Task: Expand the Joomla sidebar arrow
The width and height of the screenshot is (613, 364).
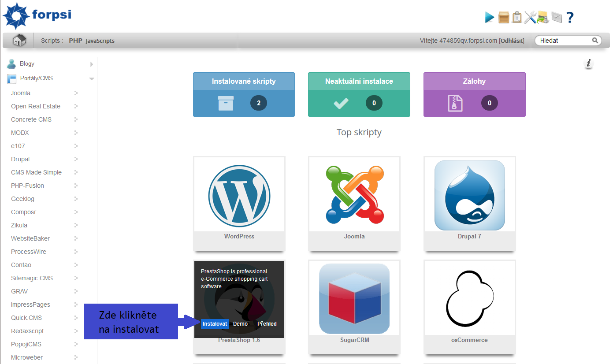Action: pos(76,93)
